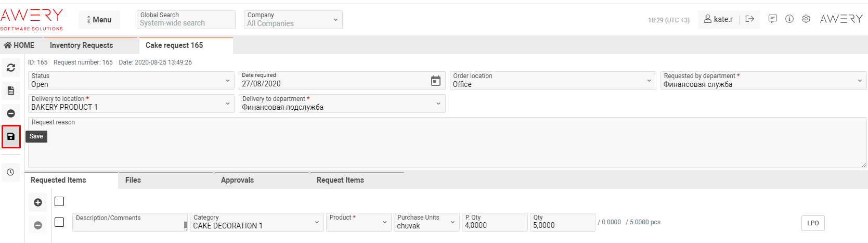Toggle the select-all checkbox above items

point(59,201)
